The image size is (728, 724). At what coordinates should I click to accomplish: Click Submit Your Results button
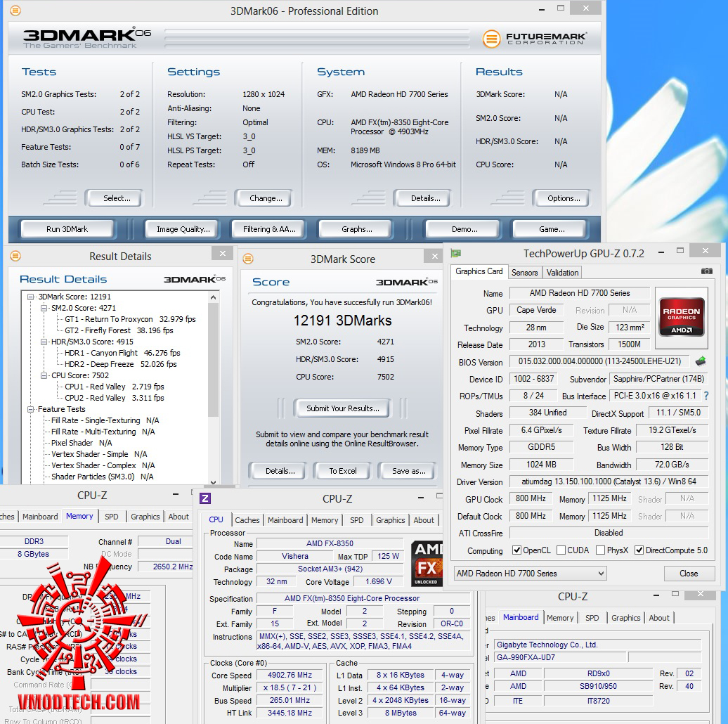[343, 408]
